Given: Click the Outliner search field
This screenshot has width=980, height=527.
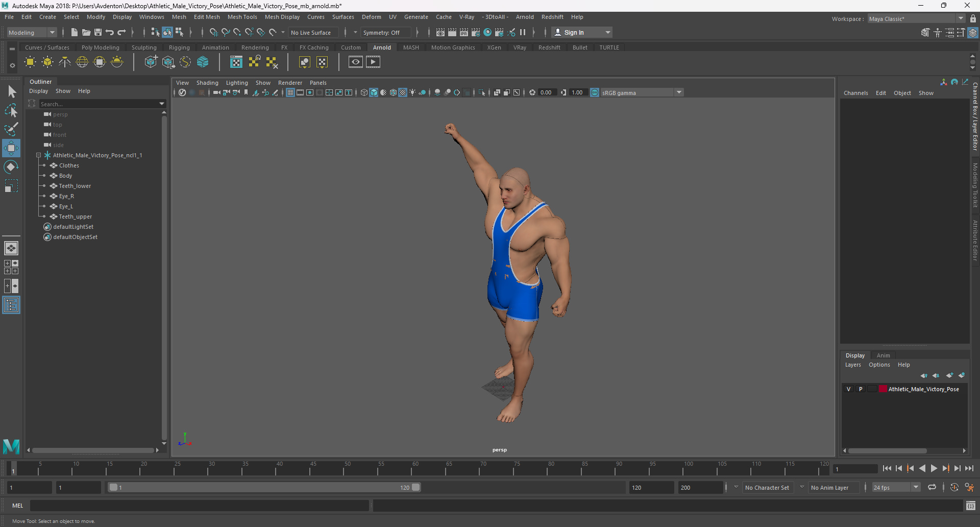Looking at the screenshot, I should click(x=102, y=104).
